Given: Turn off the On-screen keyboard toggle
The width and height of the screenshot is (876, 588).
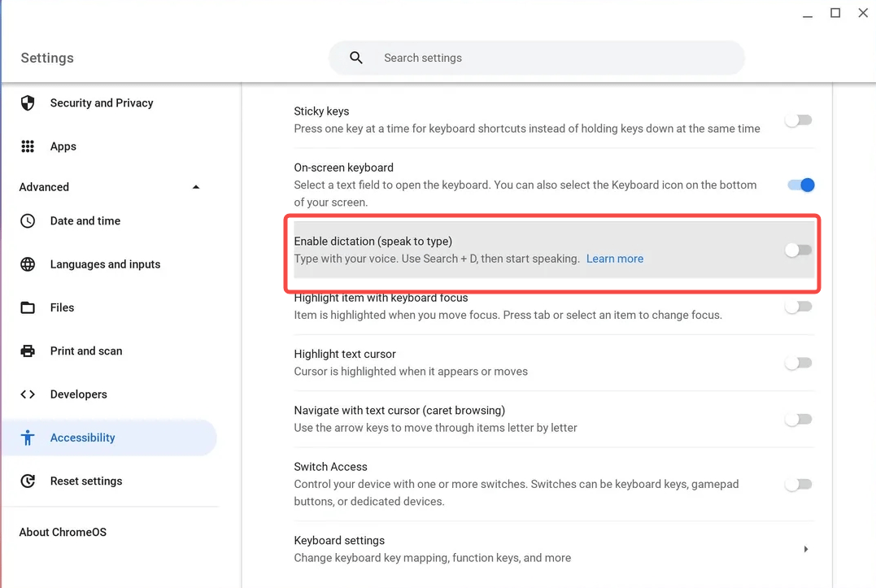Looking at the screenshot, I should (x=801, y=185).
